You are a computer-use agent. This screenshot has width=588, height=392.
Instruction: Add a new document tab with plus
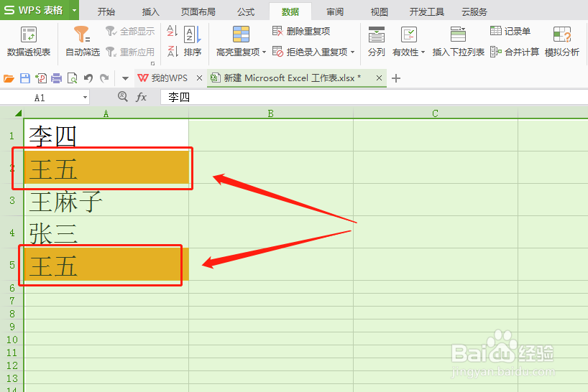(396, 78)
